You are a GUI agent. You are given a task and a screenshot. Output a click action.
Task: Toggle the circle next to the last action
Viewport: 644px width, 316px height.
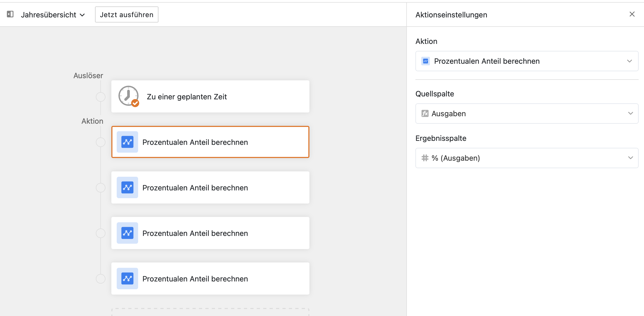point(101,279)
